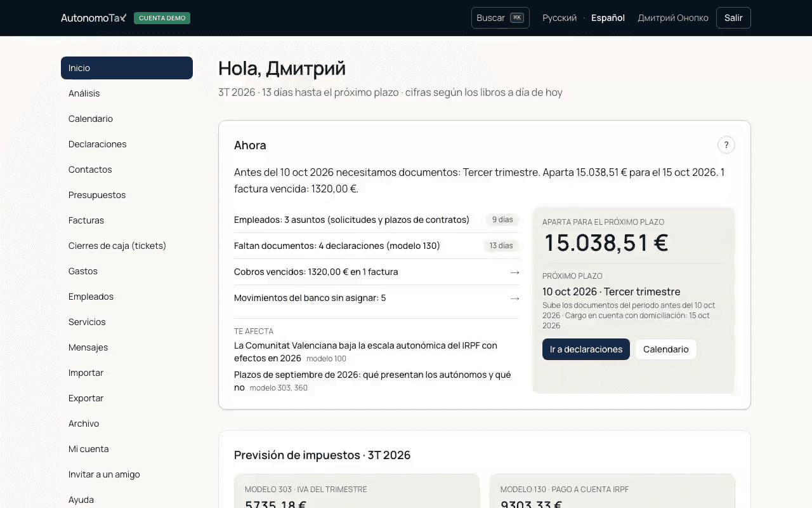
Task: Open Declaraciones in the sidebar
Action: (127, 144)
